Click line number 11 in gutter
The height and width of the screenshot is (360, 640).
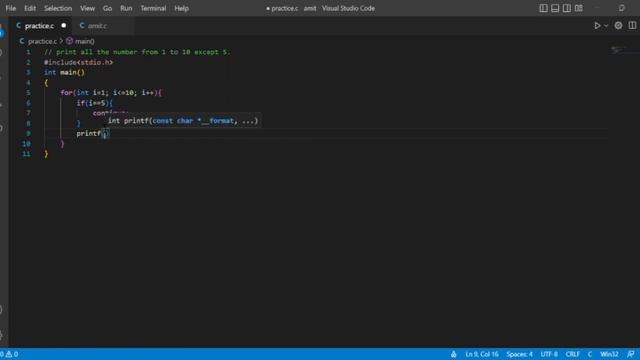[x=27, y=154]
